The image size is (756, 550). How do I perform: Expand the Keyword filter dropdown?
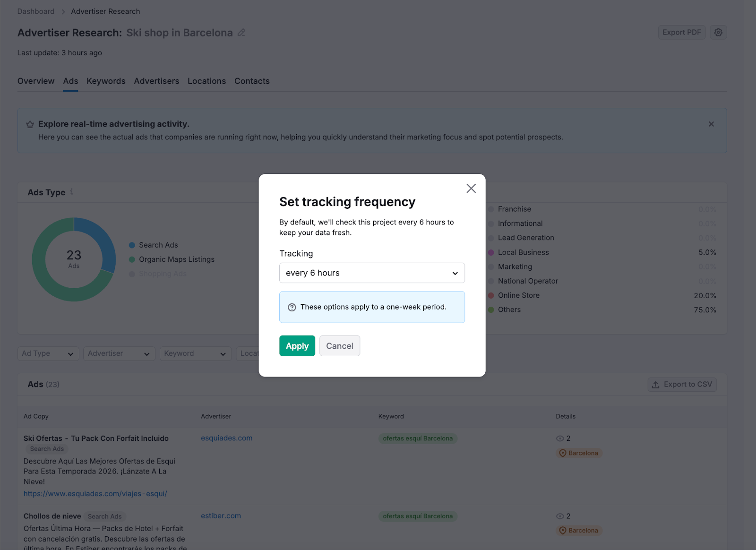195,353
